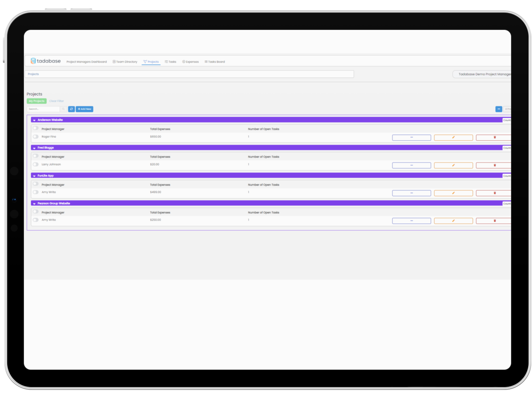532x399 pixels.
Task: Edit the Larry Johnson project row
Action: tap(453, 165)
